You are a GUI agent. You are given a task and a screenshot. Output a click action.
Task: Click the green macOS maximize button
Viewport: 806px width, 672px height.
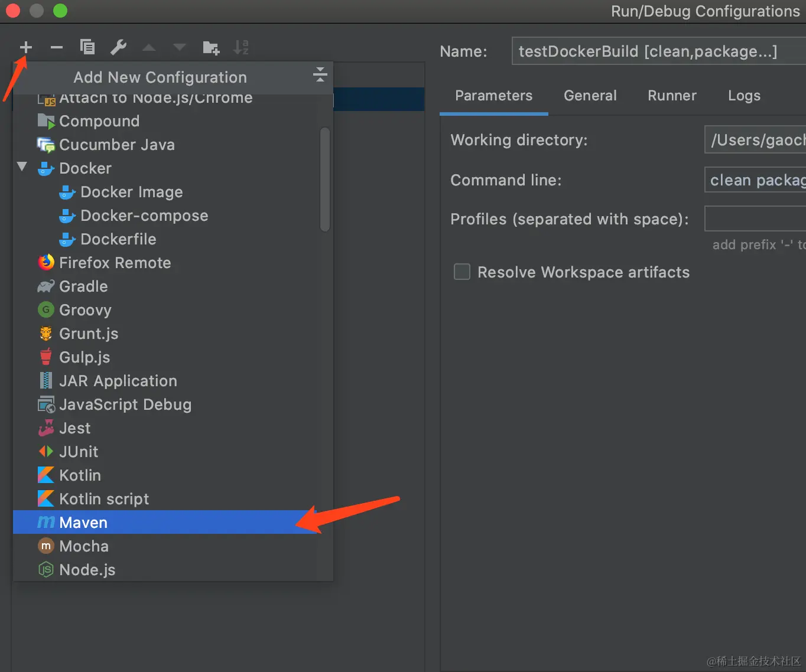pyautogui.click(x=60, y=11)
